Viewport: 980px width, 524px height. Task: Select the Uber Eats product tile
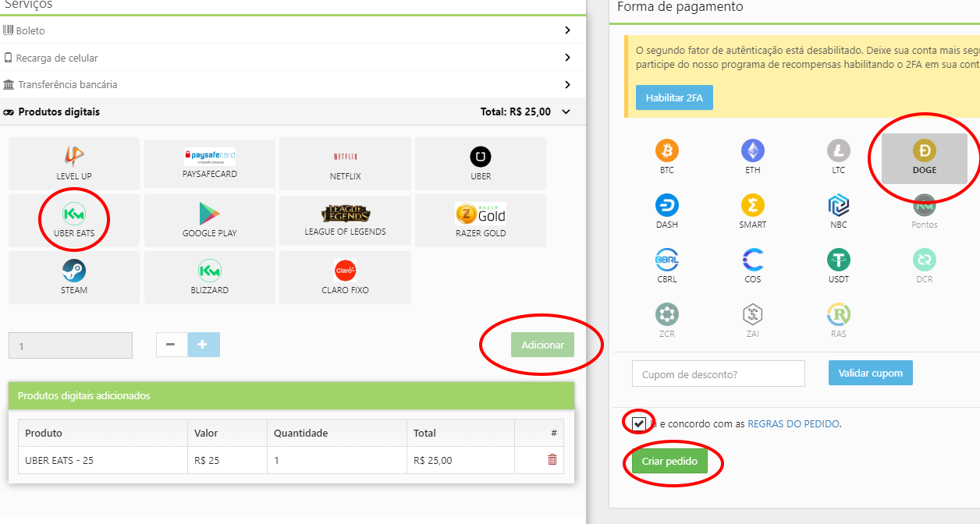click(x=74, y=221)
